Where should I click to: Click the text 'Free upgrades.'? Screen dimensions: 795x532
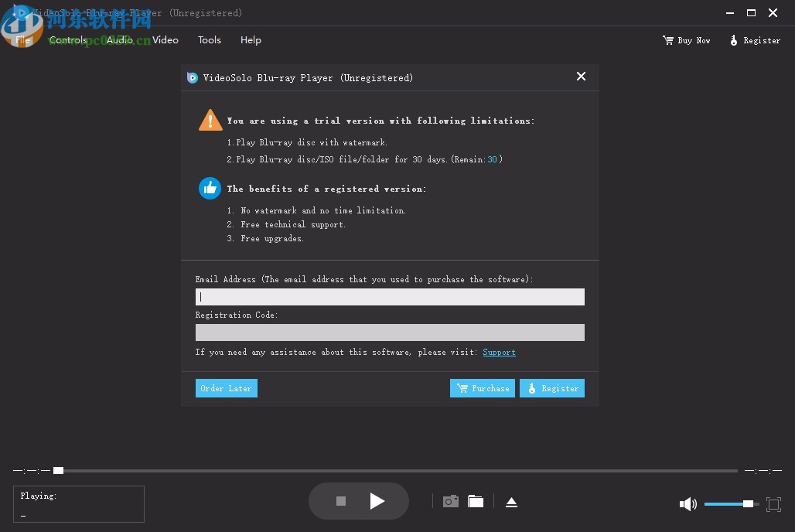(x=272, y=238)
